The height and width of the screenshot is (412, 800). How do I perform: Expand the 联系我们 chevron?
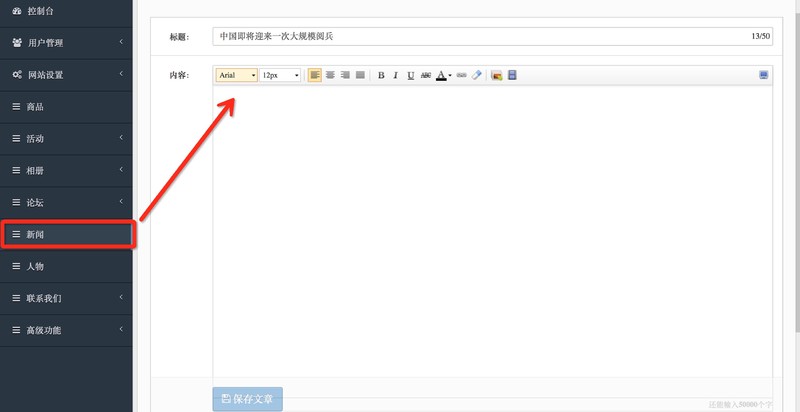coord(121,297)
